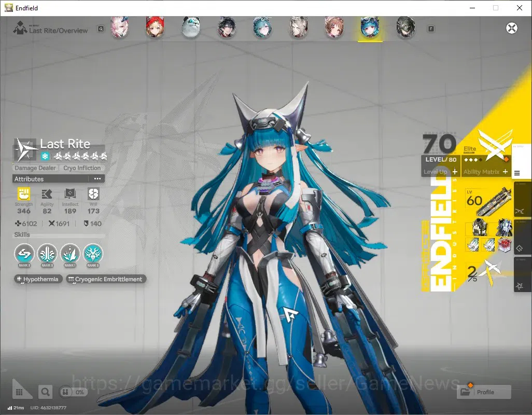This screenshot has width=532, height=415.
Task: Select the teal-haired operator portrait
Action: (262, 27)
